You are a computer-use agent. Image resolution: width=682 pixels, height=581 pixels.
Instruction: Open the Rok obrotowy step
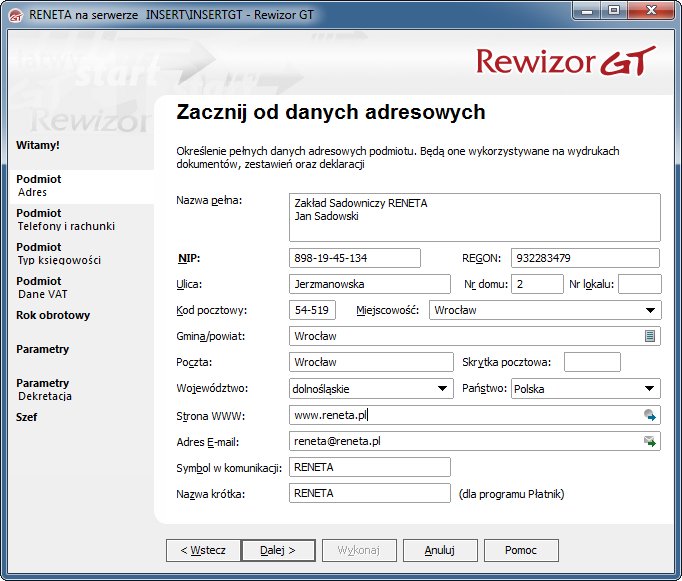[x=53, y=315]
